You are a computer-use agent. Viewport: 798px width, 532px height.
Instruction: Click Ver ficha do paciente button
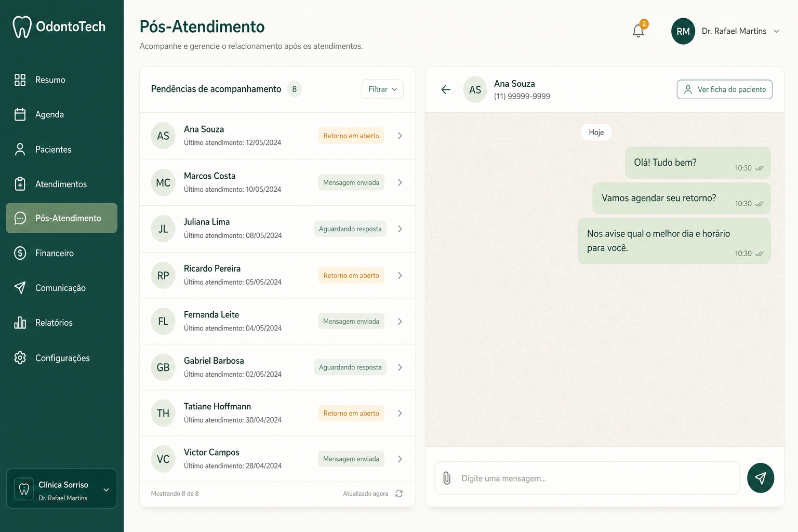point(724,89)
